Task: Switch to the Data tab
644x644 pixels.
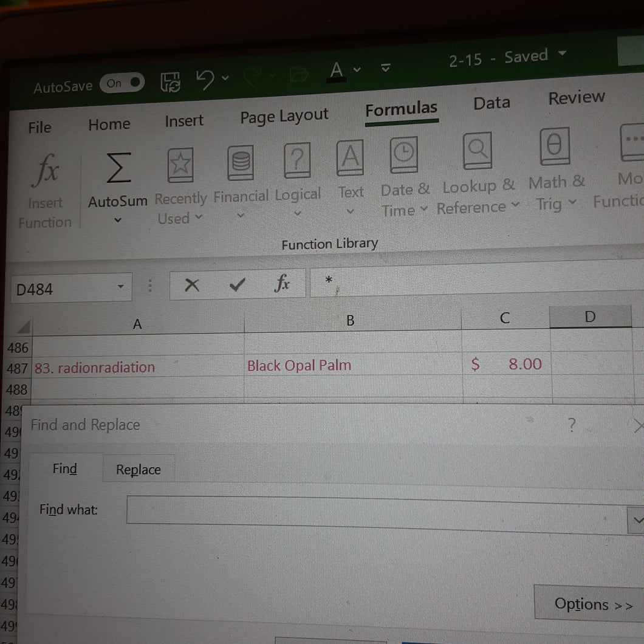Action: (492, 103)
